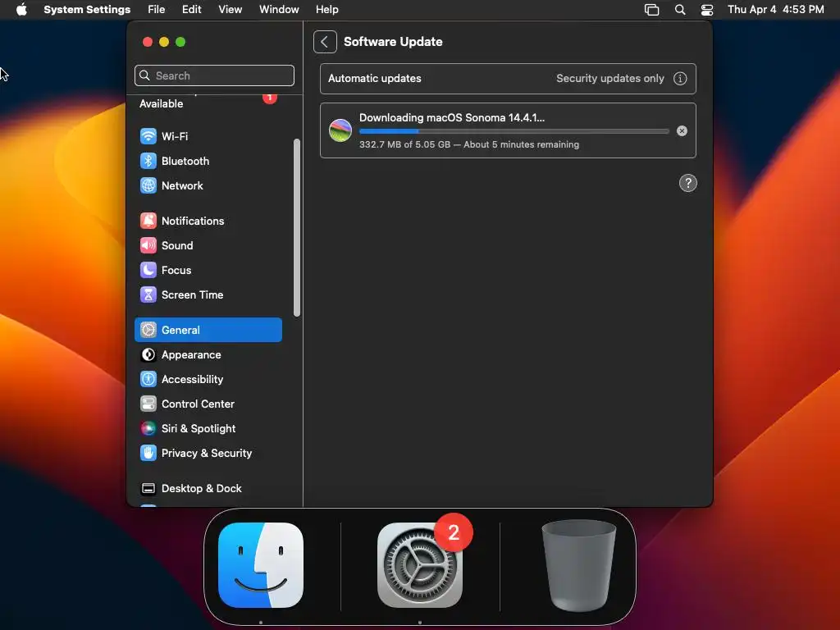The width and height of the screenshot is (840, 630).
Task: Click Downloading macOS Sonoma 14.4.1 text
Action: 452,118
